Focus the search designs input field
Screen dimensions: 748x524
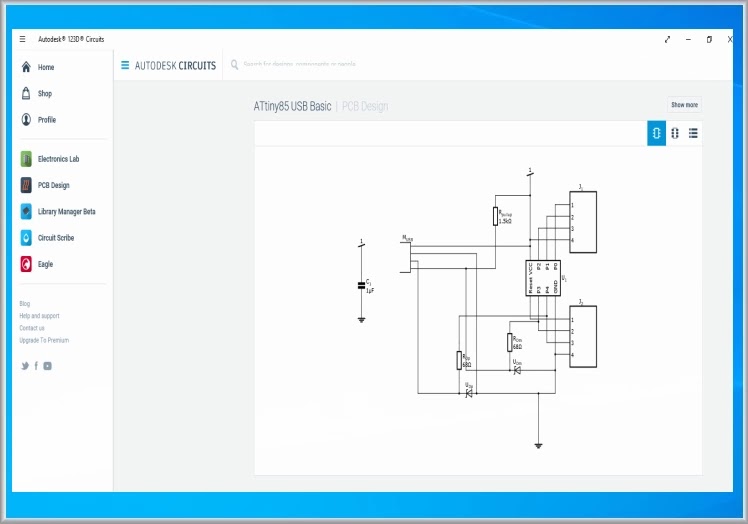tap(300, 64)
